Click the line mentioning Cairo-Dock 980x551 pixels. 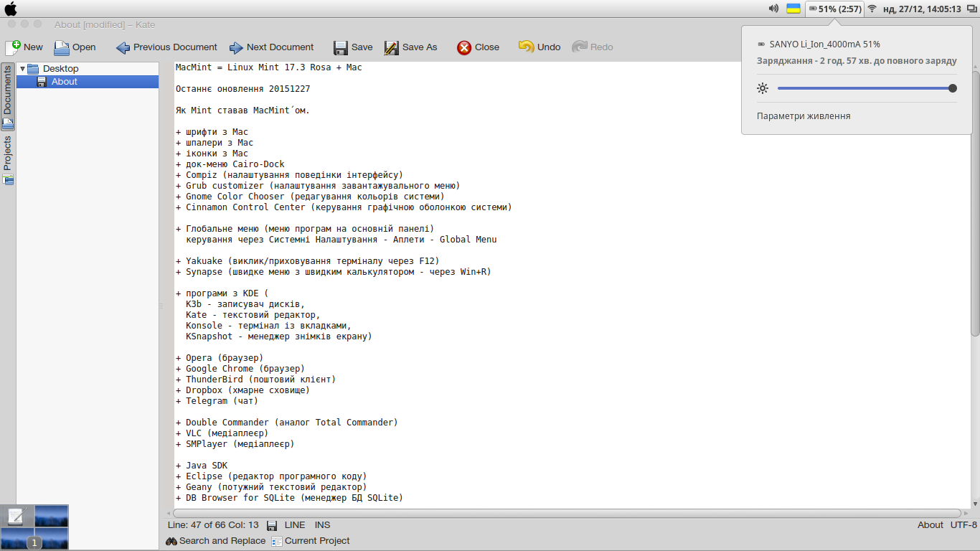click(x=230, y=164)
